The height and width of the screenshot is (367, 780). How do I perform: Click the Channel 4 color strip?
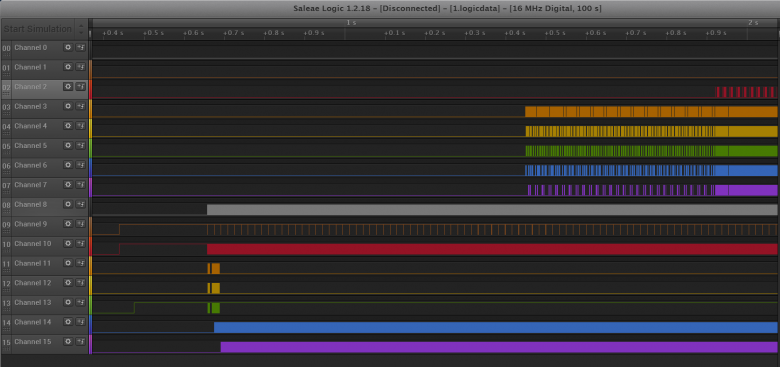pyautogui.click(x=90, y=129)
